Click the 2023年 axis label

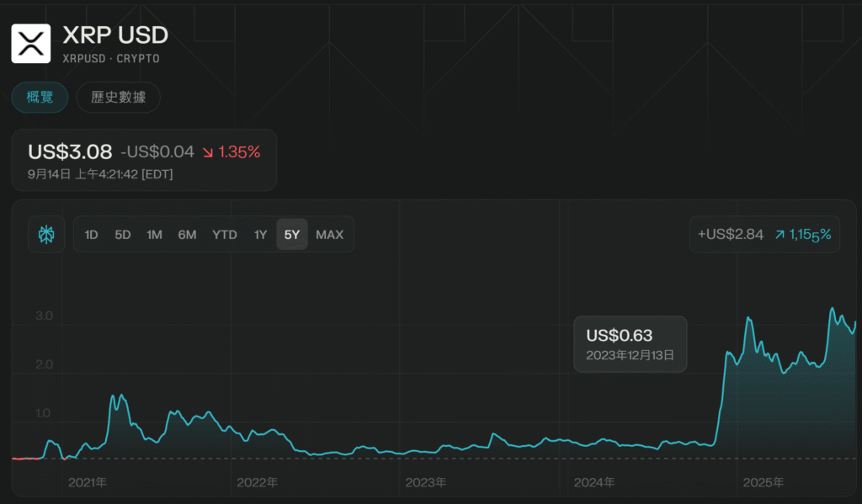(425, 483)
